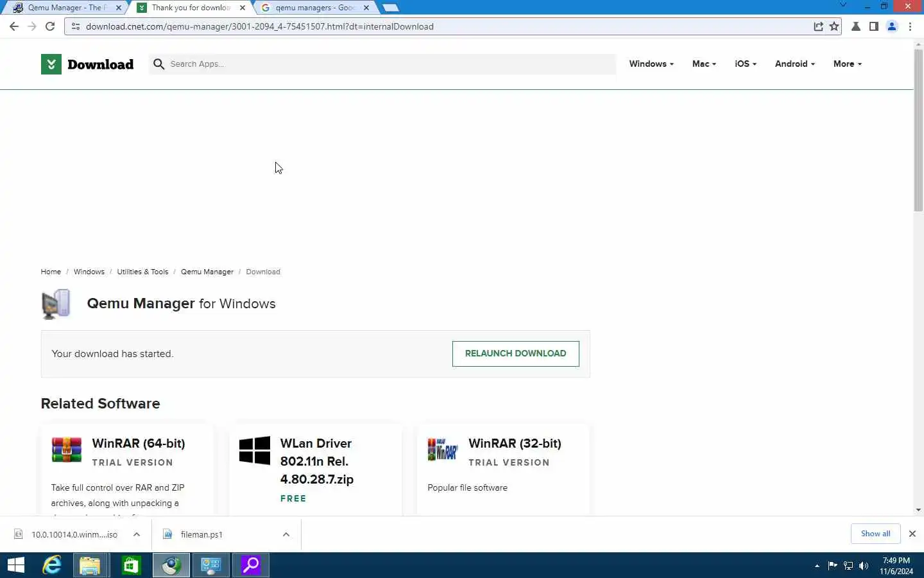Click the iso file icon in downloads bar
Viewport: 924px width, 578px height.
coord(19,534)
